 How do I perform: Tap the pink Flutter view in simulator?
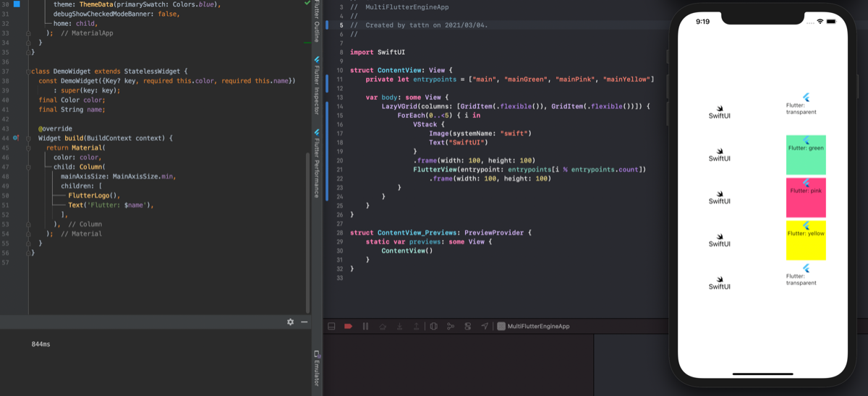(x=806, y=197)
